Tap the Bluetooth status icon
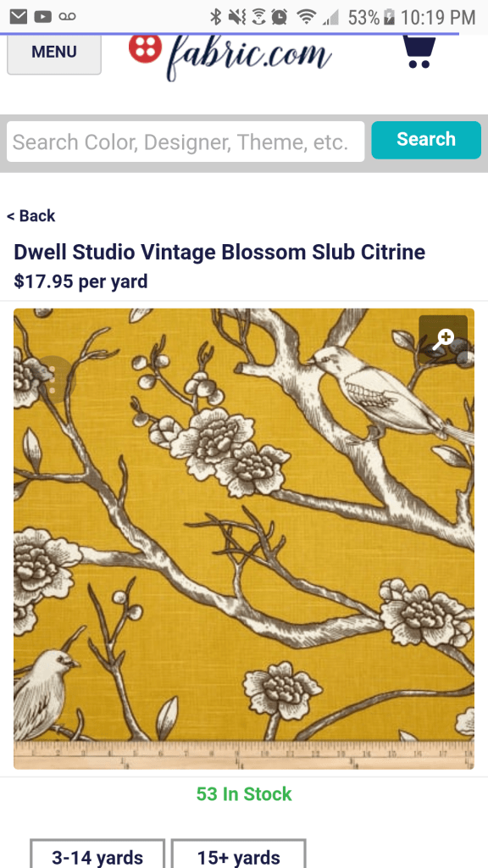The image size is (488, 868). (x=216, y=17)
